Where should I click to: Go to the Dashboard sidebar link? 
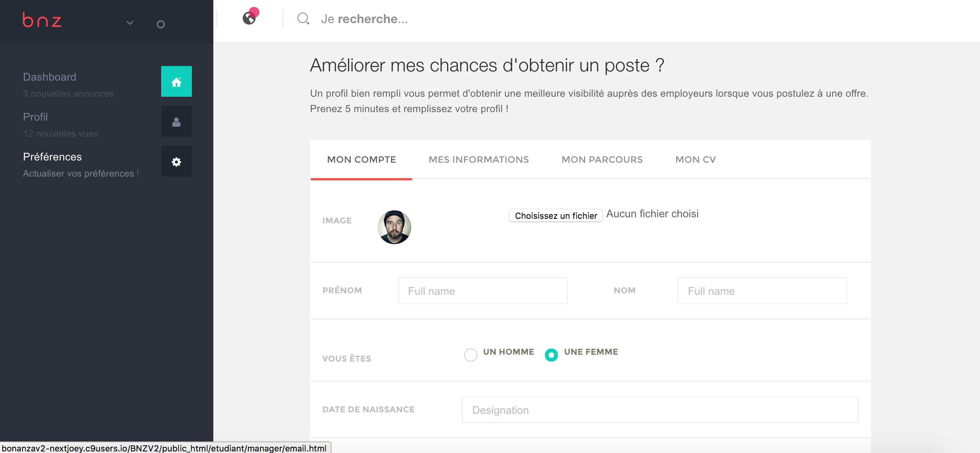point(49,77)
